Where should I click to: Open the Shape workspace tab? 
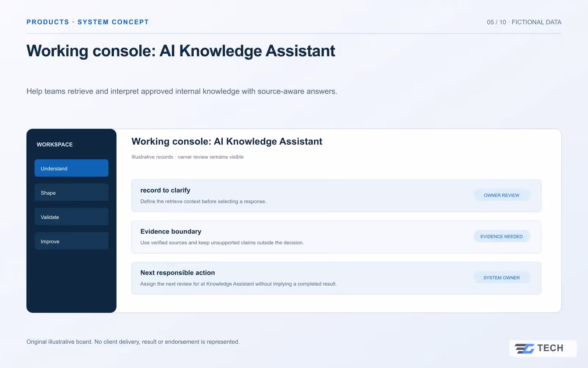click(71, 192)
